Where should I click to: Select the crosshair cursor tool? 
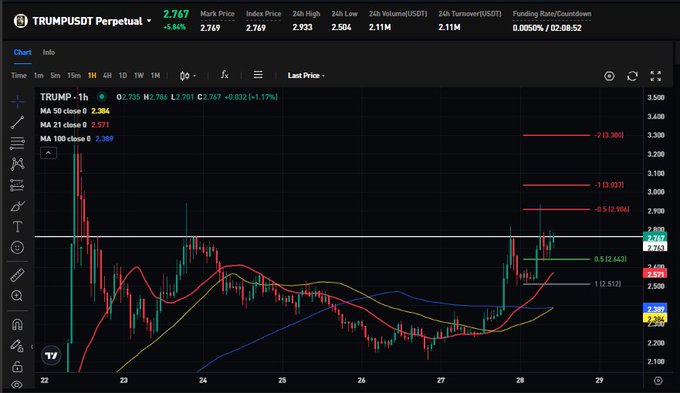click(x=17, y=102)
